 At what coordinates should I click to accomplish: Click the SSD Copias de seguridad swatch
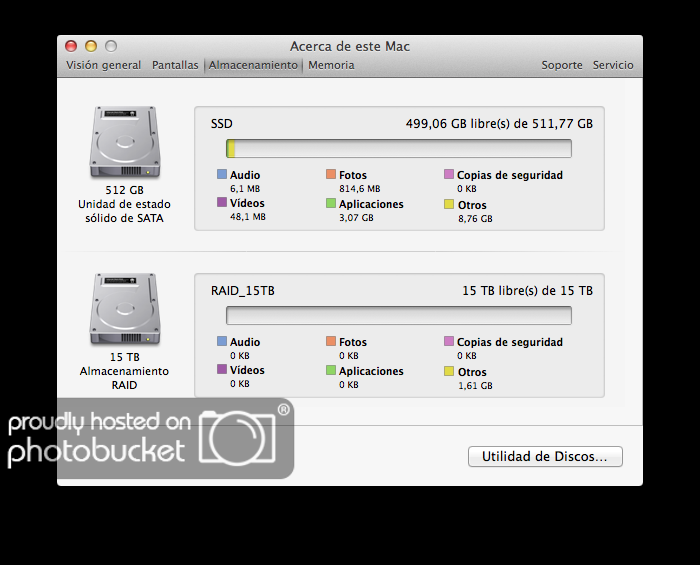[x=449, y=174]
